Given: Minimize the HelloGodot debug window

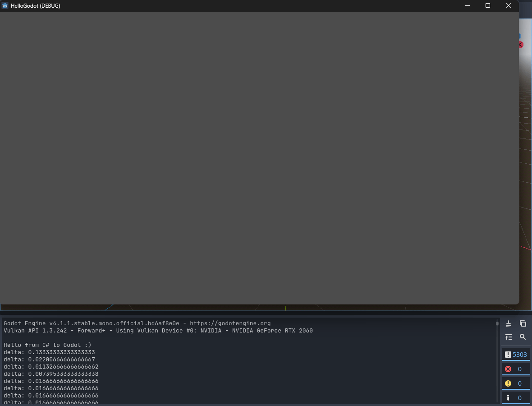Looking at the screenshot, I should pos(467,5).
